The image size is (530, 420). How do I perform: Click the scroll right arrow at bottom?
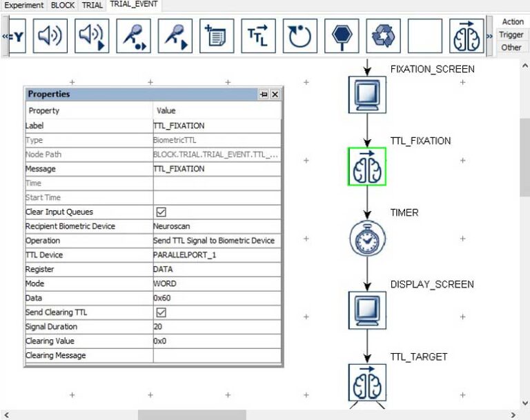513,415
